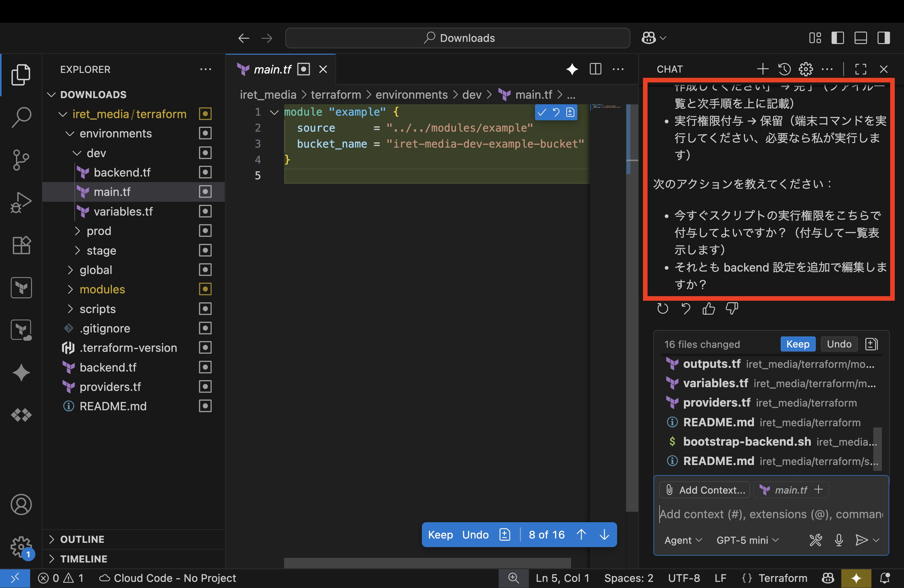Click Undo in the editor change toolbar
This screenshot has width=904, height=588.
[475, 534]
